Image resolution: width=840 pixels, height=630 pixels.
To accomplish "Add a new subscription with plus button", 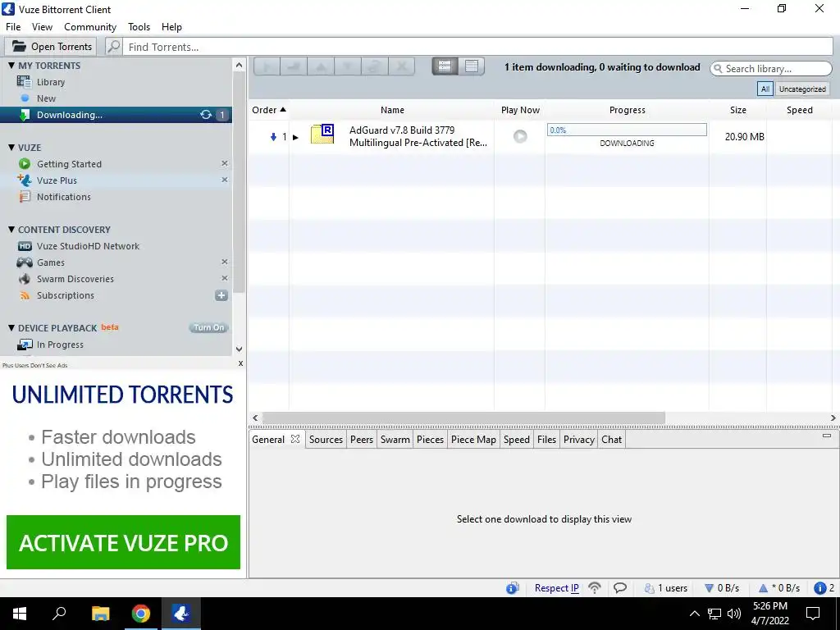I will pos(221,295).
